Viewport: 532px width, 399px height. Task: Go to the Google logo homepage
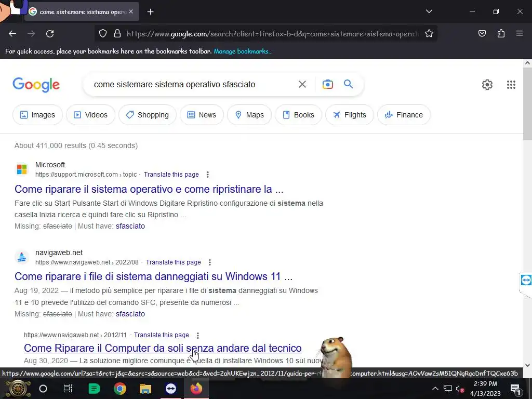(x=36, y=85)
